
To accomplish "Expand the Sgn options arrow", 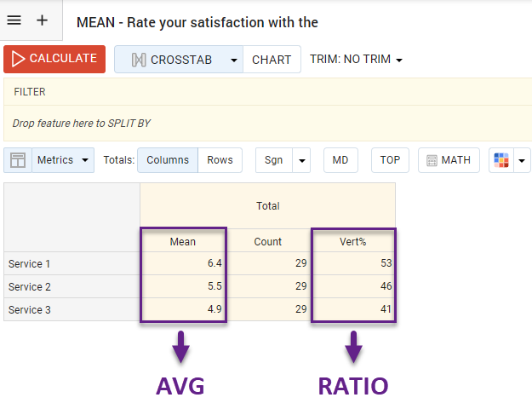I will (301, 160).
